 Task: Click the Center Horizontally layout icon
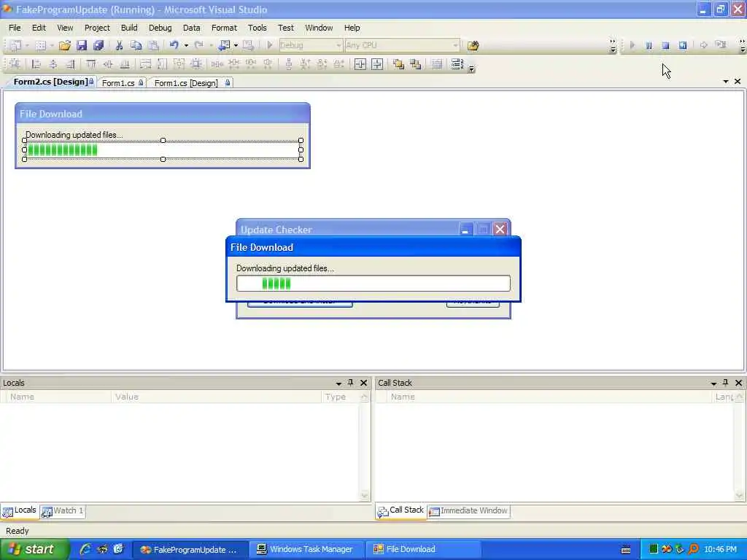360,64
